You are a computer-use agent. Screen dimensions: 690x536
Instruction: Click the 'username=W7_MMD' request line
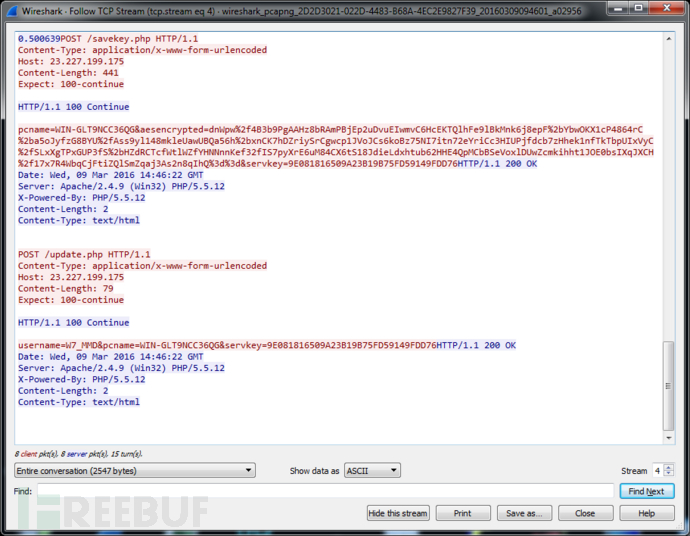click(x=227, y=345)
